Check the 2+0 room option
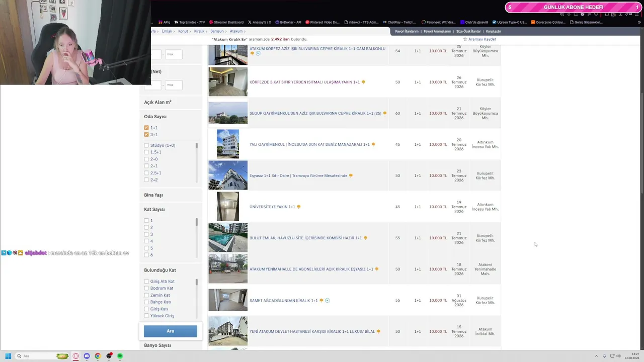Image resolution: width=644 pixels, height=362 pixels. (146, 159)
